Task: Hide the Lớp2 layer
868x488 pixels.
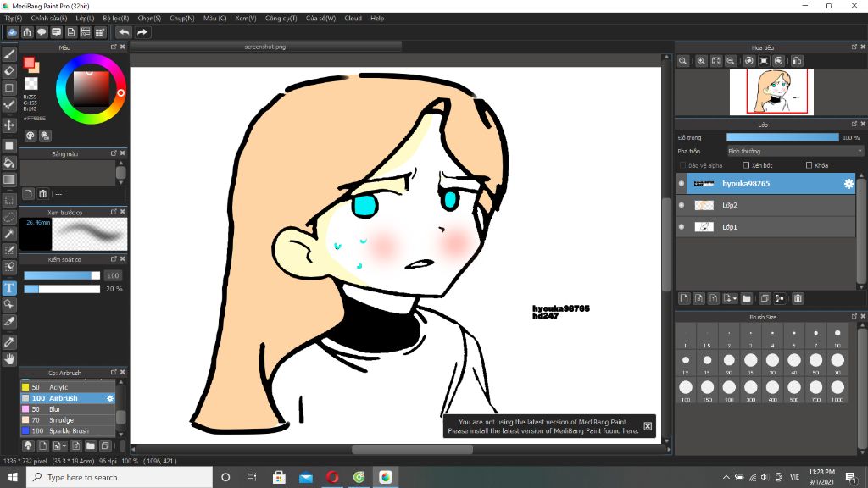Action: tap(682, 205)
